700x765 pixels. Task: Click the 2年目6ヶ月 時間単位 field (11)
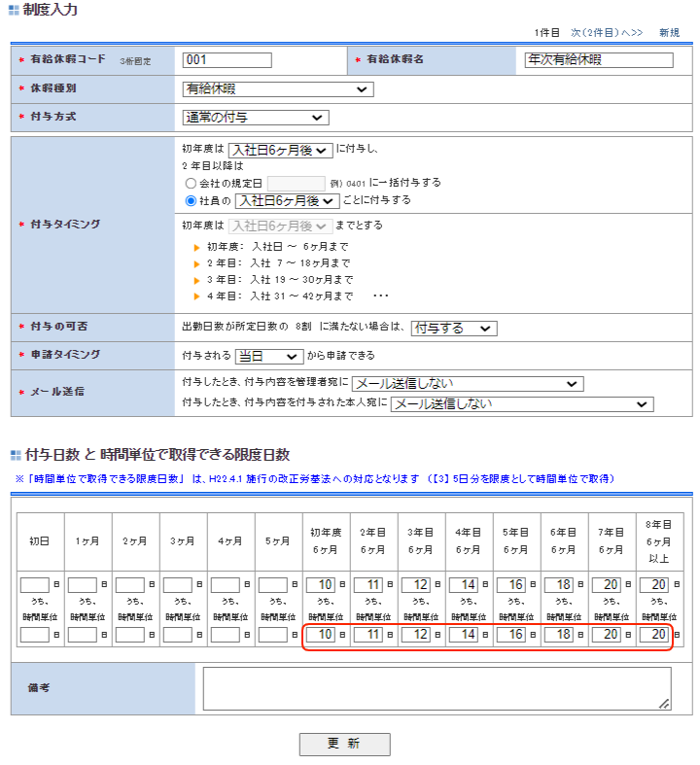click(x=368, y=635)
